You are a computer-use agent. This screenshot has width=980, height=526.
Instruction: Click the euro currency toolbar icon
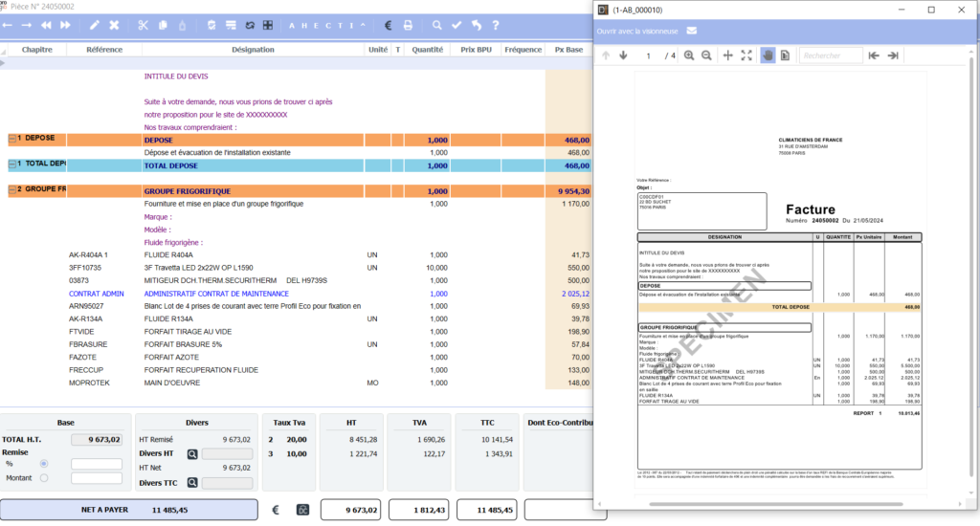[389, 25]
